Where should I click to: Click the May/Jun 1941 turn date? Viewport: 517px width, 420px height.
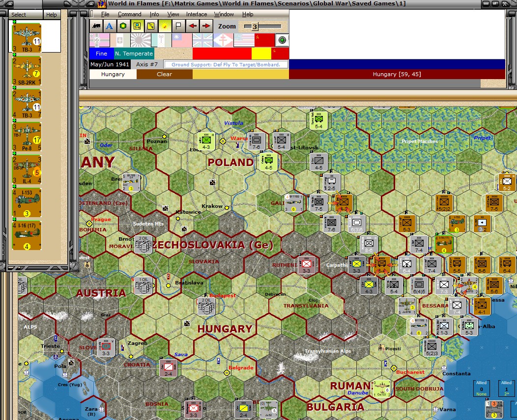coord(110,64)
